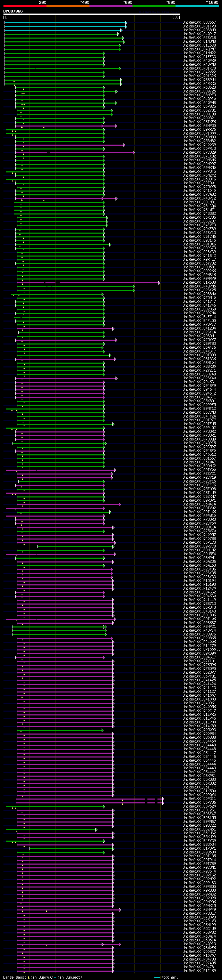The image size is (222, 980).
Task: Select the UniRef100_A5BAI4 label
Action: 199,936
